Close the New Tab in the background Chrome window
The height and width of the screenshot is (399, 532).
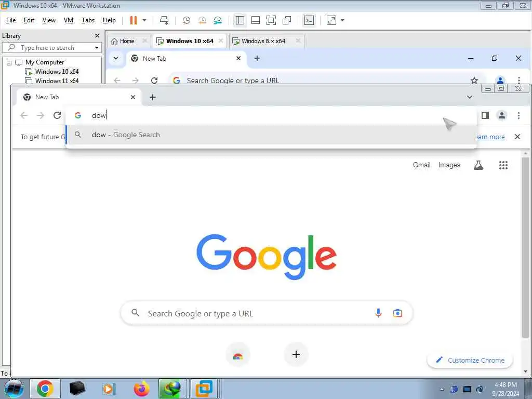point(238,58)
